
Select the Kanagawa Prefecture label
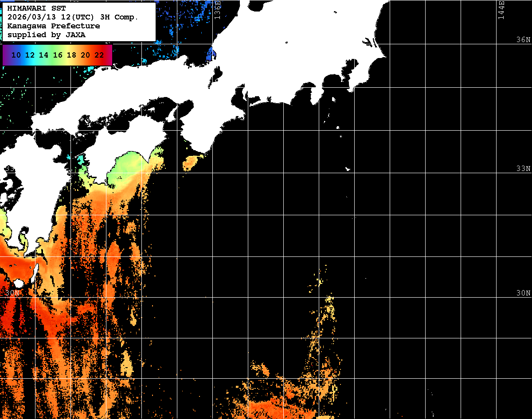[x=54, y=26]
